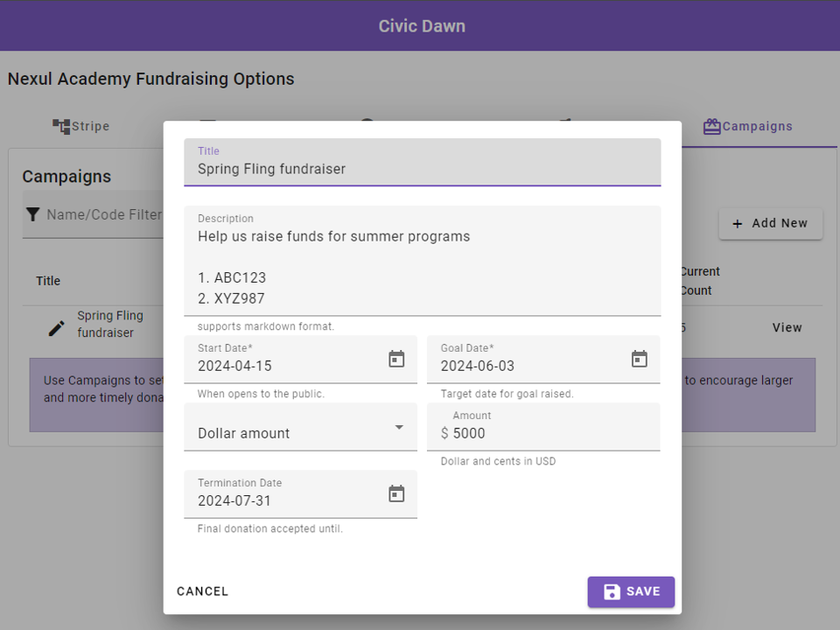Click the Stripe tab icon
The width and height of the screenshot is (840, 630).
(61, 126)
